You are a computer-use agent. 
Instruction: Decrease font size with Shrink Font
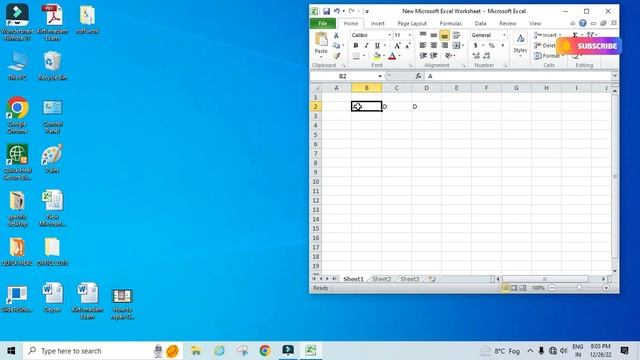[407, 46]
